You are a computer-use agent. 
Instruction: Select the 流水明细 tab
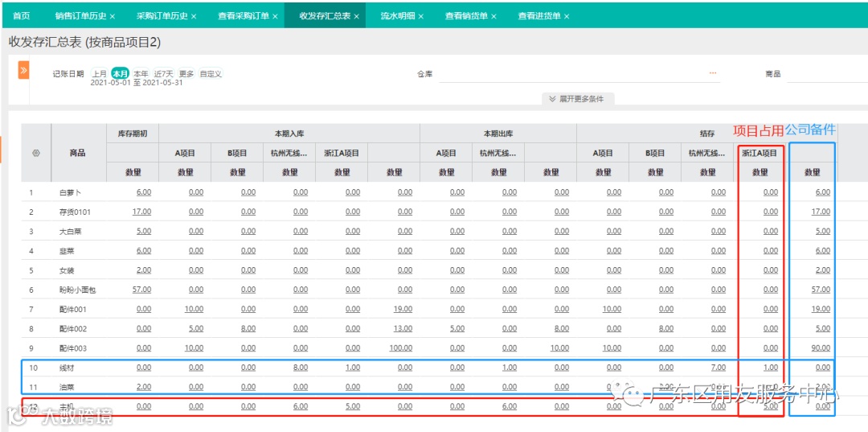click(x=398, y=15)
